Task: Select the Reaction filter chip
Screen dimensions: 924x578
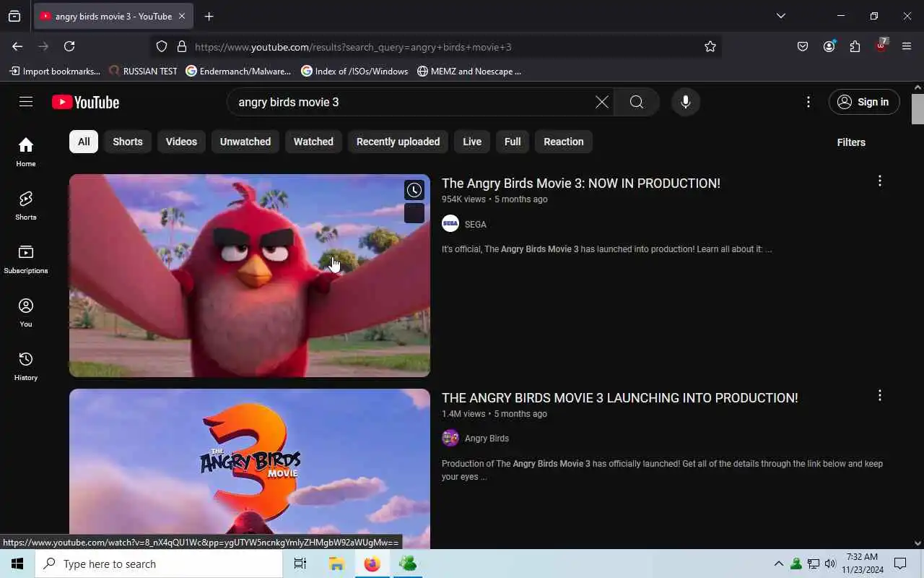Action: tap(564, 142)
